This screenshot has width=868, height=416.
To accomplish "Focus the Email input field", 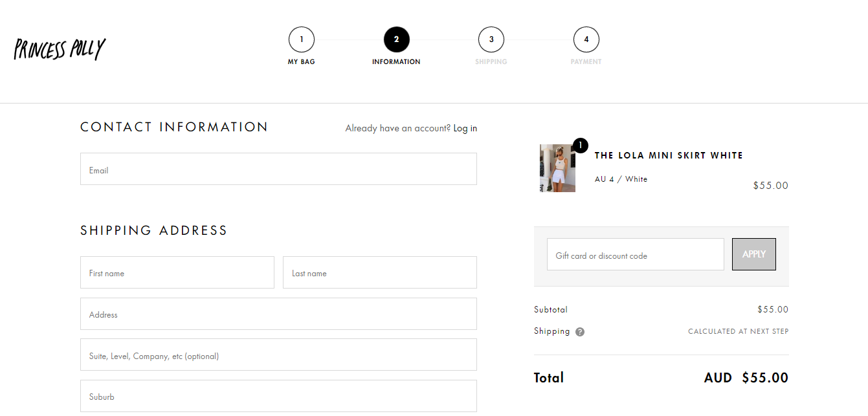I will pos(278,170).
